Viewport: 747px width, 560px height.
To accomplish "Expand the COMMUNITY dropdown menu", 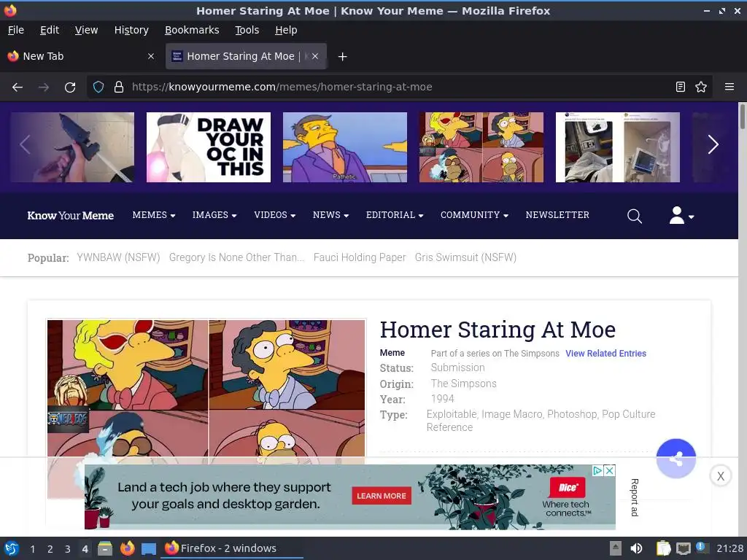I will 474,215.
